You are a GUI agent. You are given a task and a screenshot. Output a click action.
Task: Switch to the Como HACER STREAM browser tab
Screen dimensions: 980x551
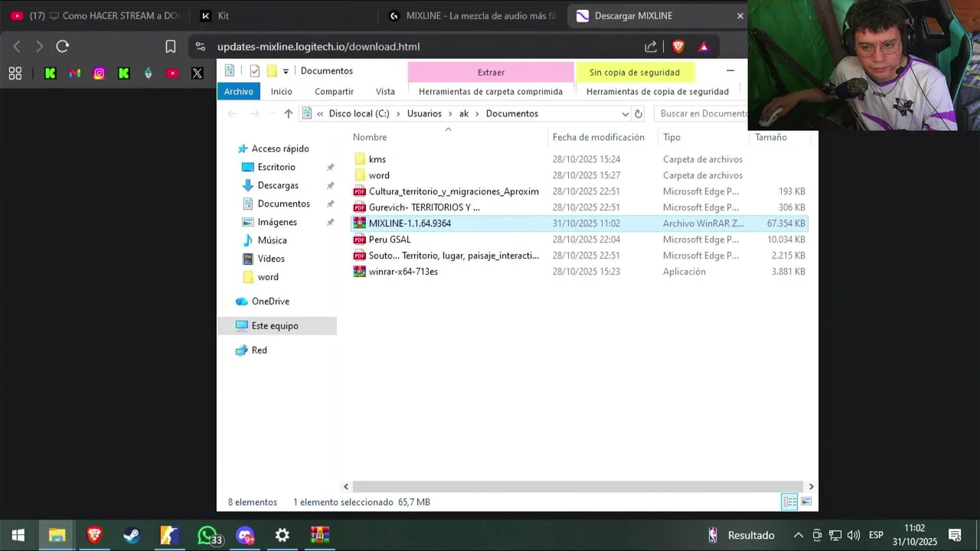point(95,15)
